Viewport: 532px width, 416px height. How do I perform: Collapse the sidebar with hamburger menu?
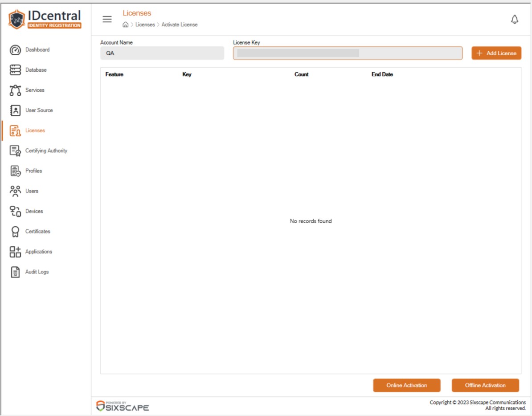107,19
